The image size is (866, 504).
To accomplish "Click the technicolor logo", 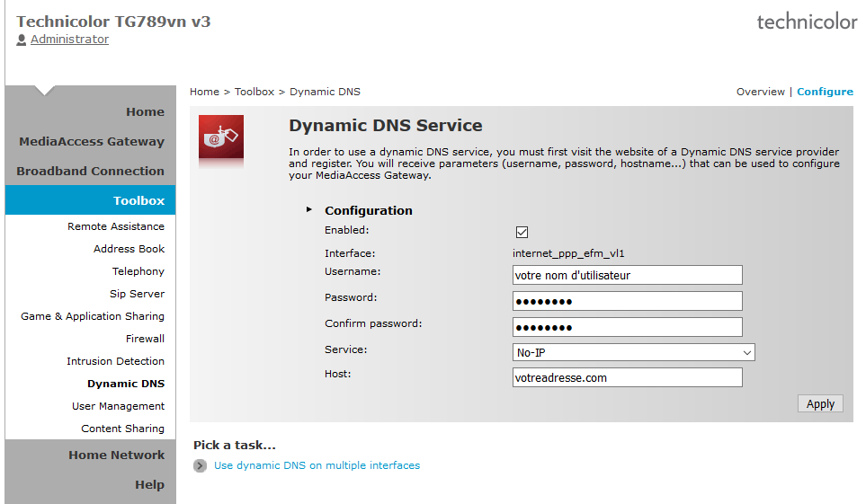I will tap(807, 22).
